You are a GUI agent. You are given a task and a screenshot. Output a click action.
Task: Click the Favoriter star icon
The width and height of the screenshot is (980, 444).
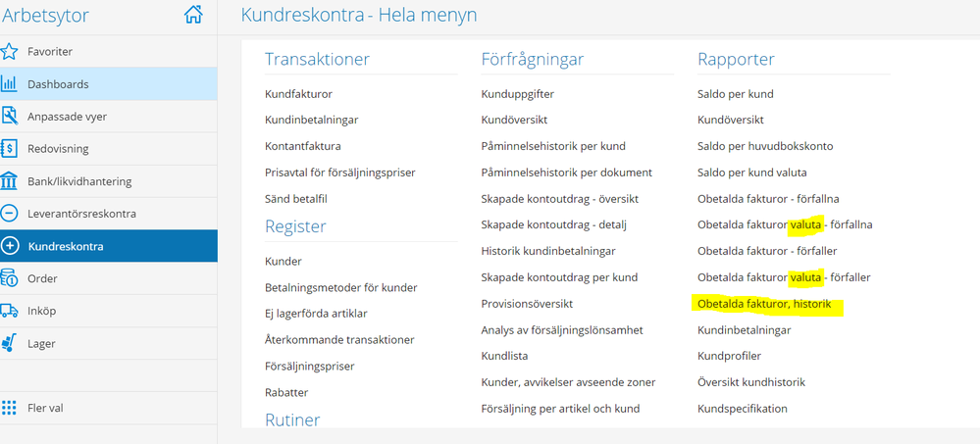click(x=9, y=52)
